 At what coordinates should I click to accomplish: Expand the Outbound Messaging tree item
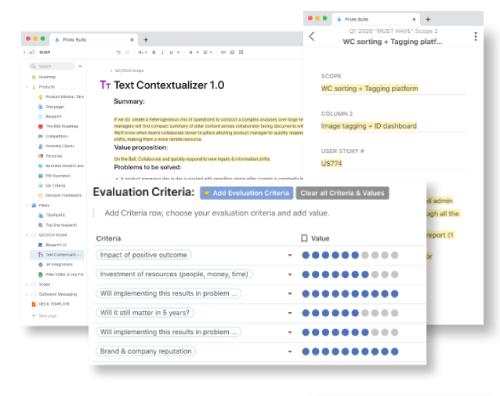tap(27, 294)
